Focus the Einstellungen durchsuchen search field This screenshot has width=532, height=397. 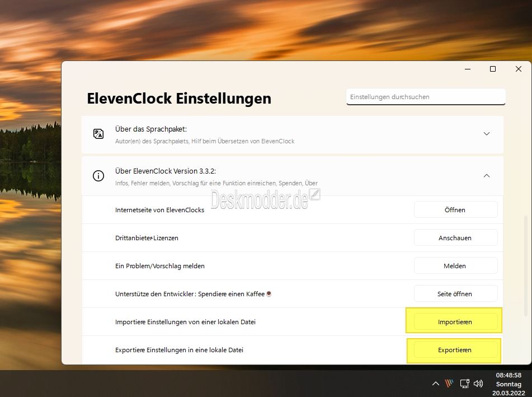[x=426, y=97]
